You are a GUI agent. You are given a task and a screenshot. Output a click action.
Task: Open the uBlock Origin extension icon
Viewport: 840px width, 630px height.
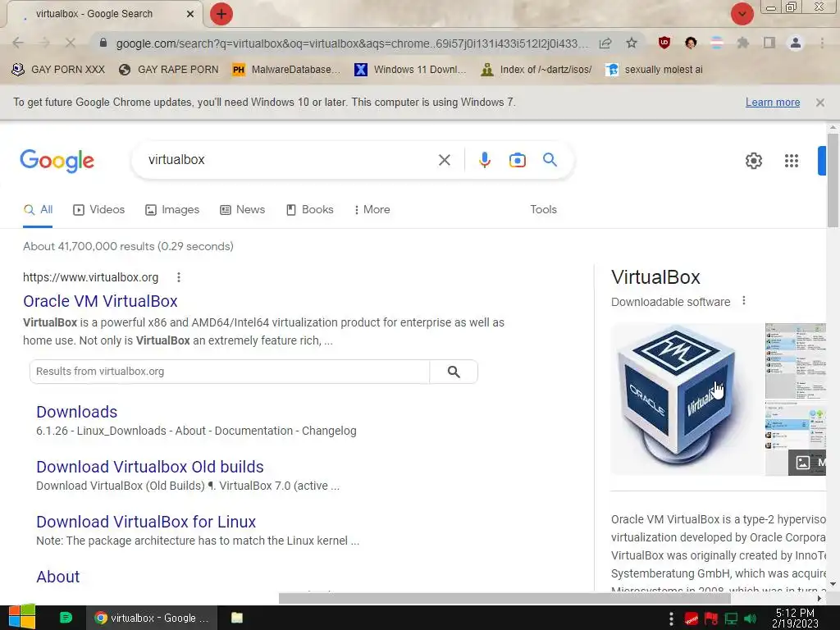point(664,43)
